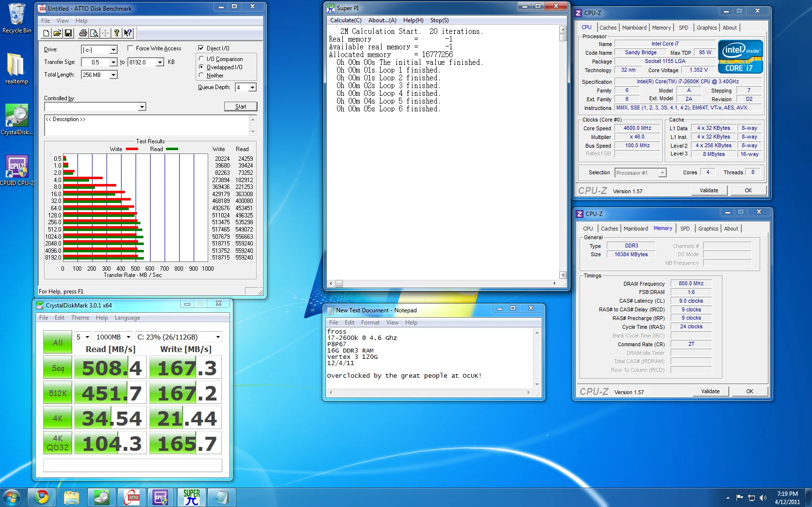Switch to SPD tab in lower CPU-Z
The image size is (812, 507).
(x=685, y=229)
